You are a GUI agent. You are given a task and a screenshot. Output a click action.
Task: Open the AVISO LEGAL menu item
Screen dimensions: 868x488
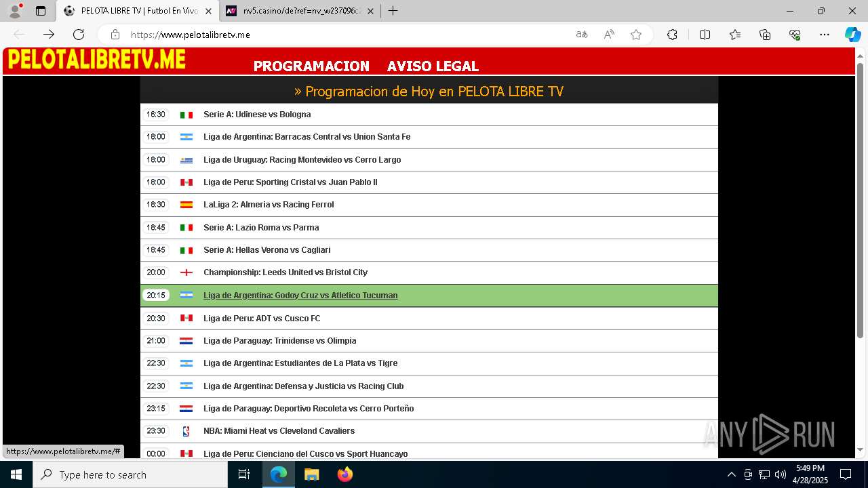point(433,66)
